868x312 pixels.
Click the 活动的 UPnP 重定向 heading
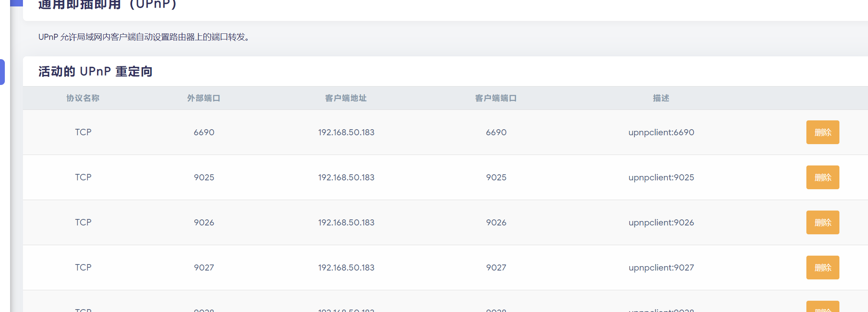tap(95, 72)
